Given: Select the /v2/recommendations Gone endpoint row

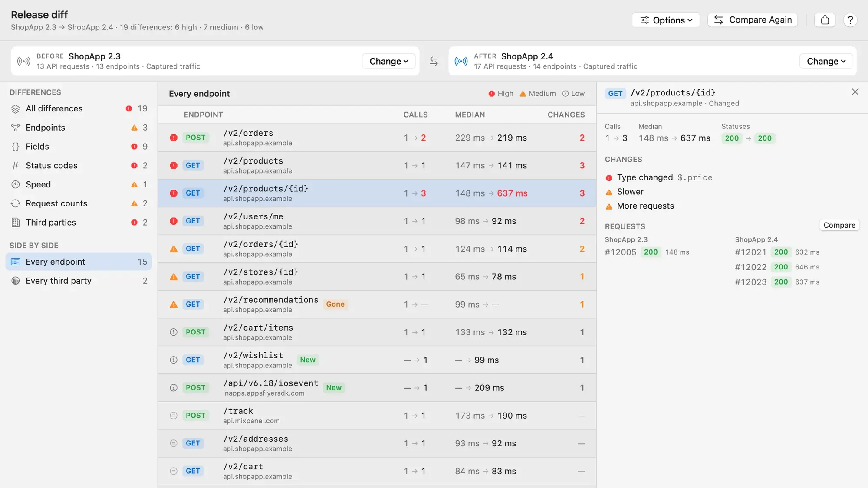Looking at the screenshot, I should [377, 305].
